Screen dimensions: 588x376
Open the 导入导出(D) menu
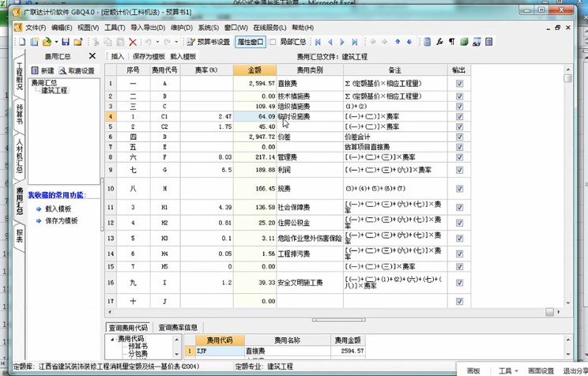[148, 28]
